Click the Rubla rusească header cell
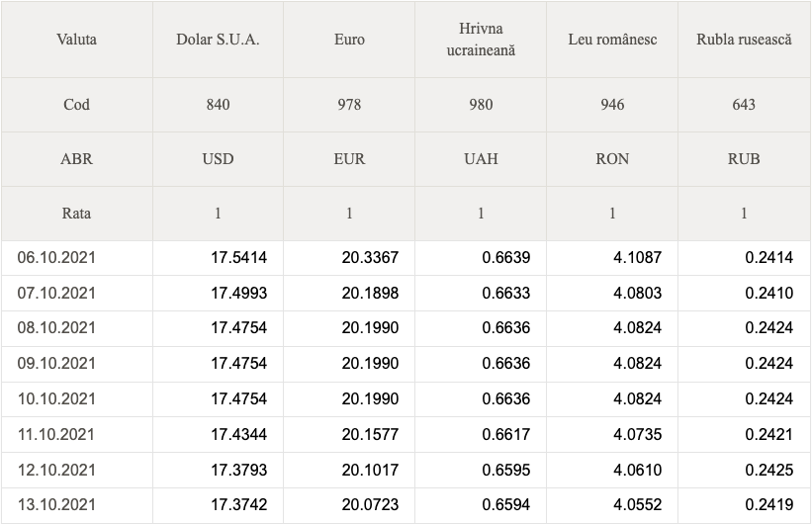The width and height of the screenshot is (812, 524). point(744,40)
